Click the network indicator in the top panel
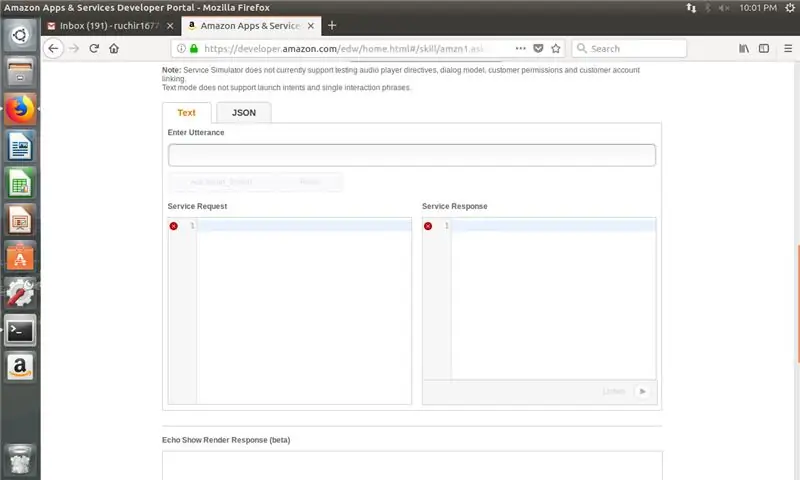Viewport: 800px width, 480px height. 691,8
